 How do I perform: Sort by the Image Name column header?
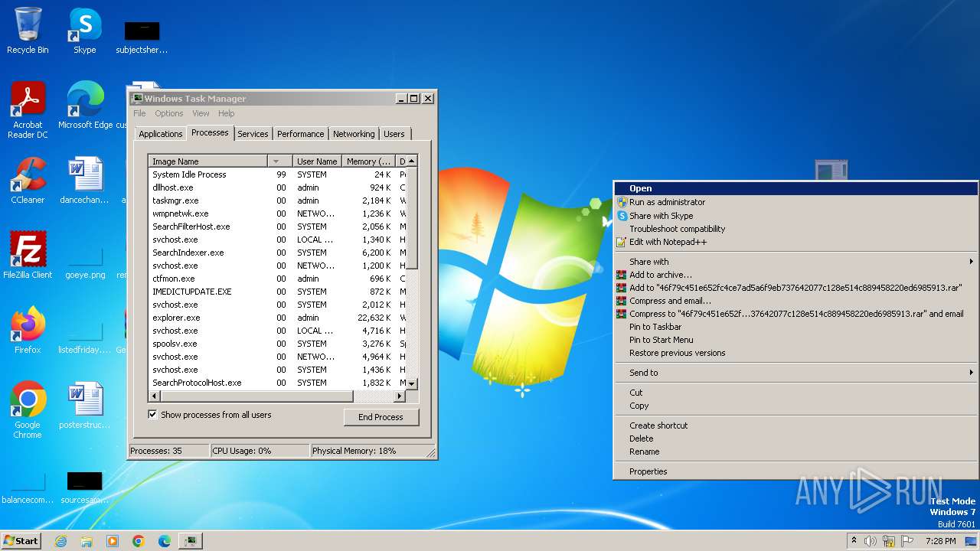pos(207,161)
